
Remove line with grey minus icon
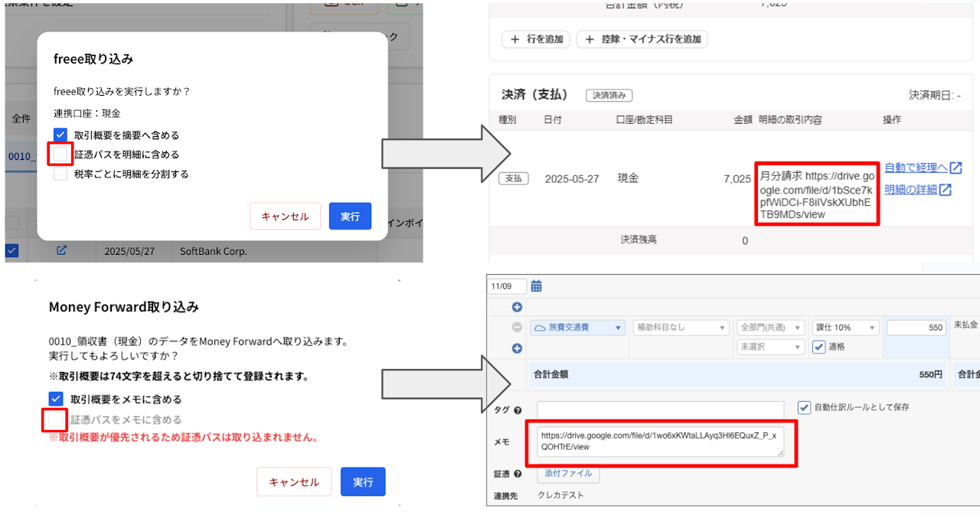(517, 328)
